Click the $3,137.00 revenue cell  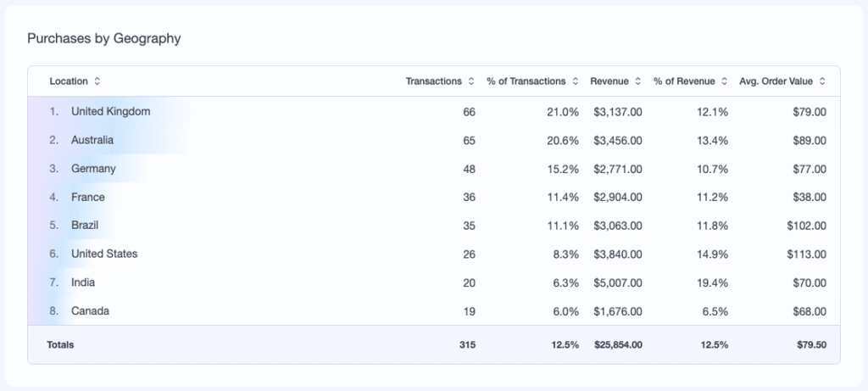[x=618, y=112]
